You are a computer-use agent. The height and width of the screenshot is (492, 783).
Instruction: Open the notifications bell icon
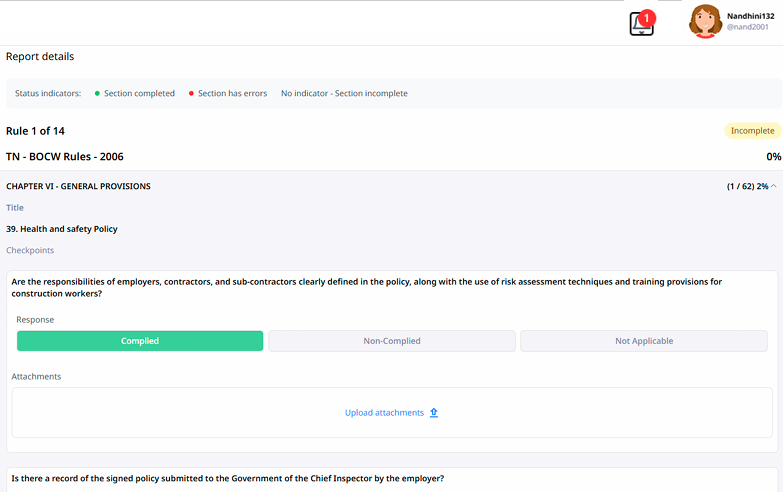[x=641, y=25]
